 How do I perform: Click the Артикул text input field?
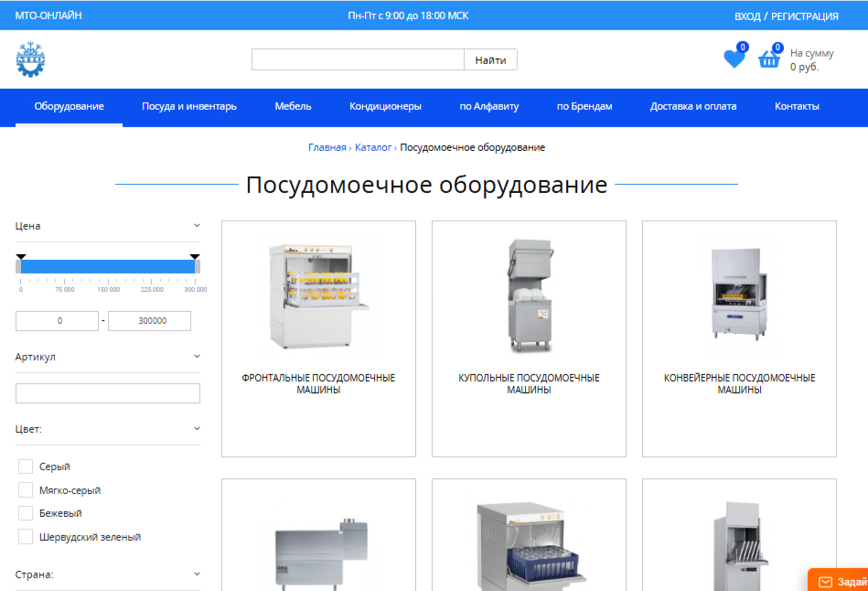pos(108,393)
